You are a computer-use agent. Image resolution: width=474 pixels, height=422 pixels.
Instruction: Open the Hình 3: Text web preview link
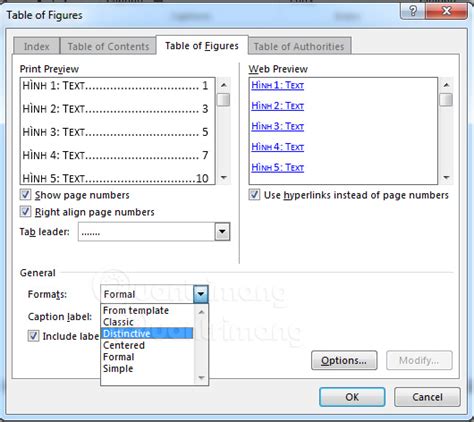tap(277, 126)
